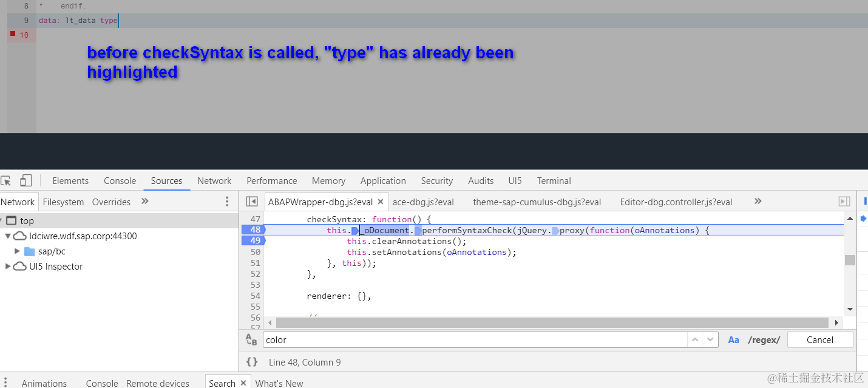868x388 pixels.
Task: Click the search field containing 'color'
Action: [x=474, y=340]
